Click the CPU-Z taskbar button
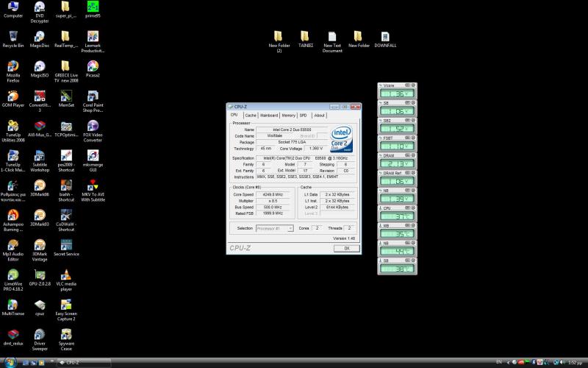The image size is (588, 368). click(x=84, y=363)
